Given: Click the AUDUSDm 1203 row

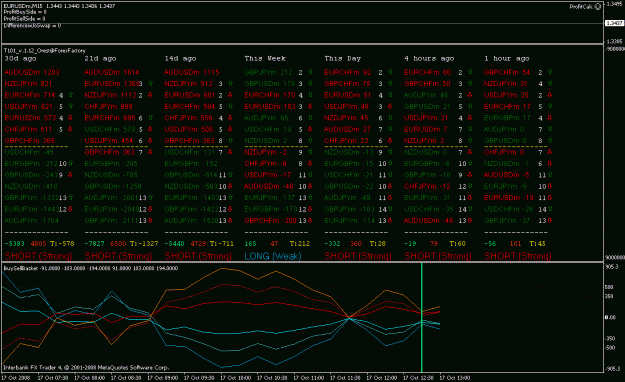Looking at the screenshot, I should pos(32,72).
